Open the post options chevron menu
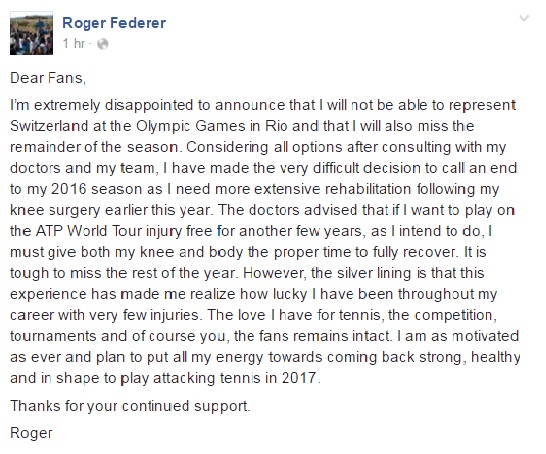This screenshot has height=454, width=546. point(524,18)
